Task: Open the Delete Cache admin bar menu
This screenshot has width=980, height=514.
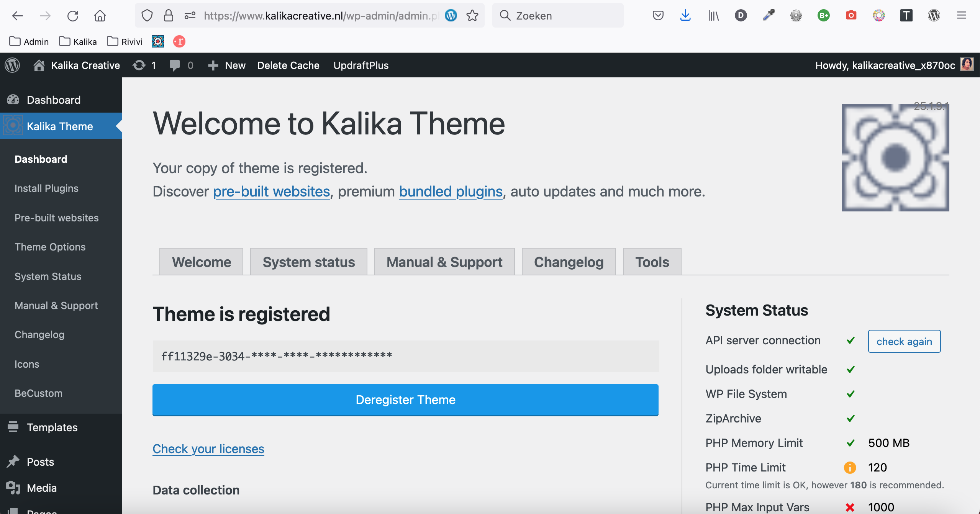Action: [x=288, y=65]
